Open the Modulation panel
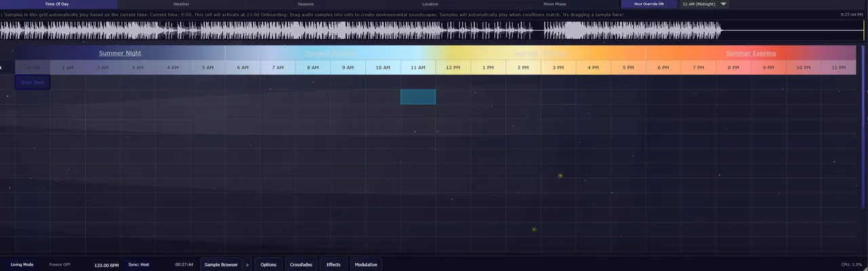 click(366, 264)
